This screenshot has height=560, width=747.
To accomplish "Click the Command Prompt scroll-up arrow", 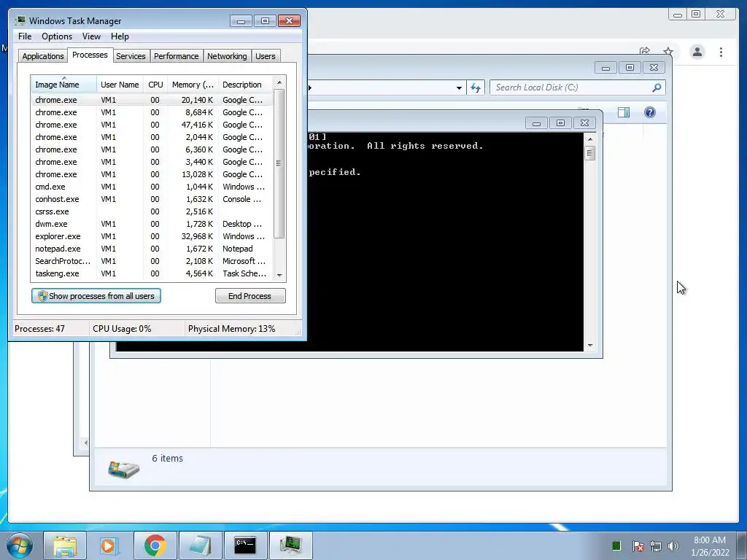I will [x=590, y=139].
